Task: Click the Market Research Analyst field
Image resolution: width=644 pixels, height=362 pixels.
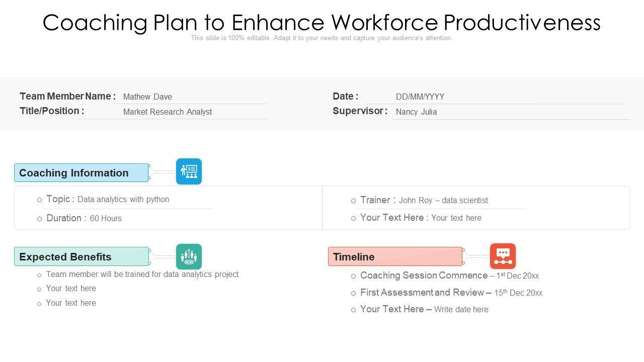Action: (168, 112)
